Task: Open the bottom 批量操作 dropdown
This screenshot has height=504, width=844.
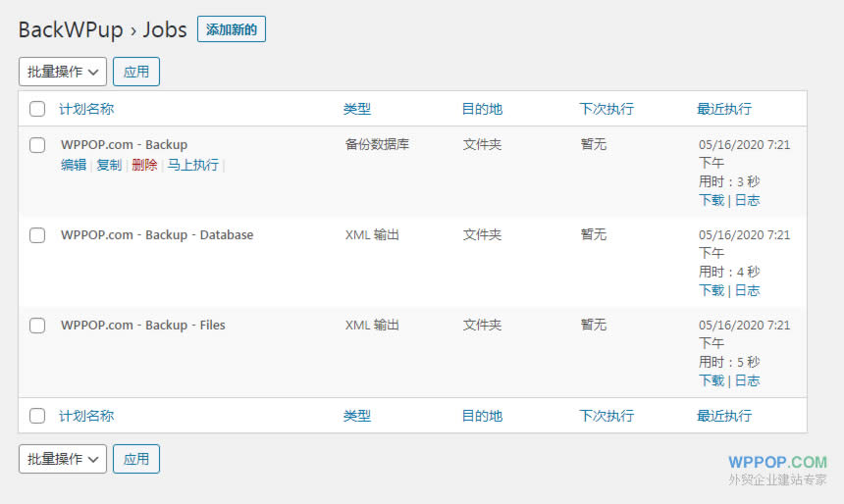Action: click(x=63, y=459)
